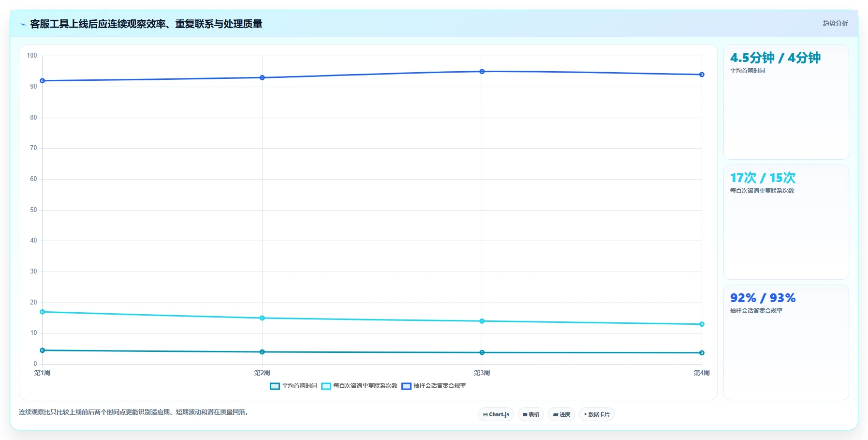Click the 50 y-axis tick label
This screenshot has width=868, height=440.
point(33,210)
